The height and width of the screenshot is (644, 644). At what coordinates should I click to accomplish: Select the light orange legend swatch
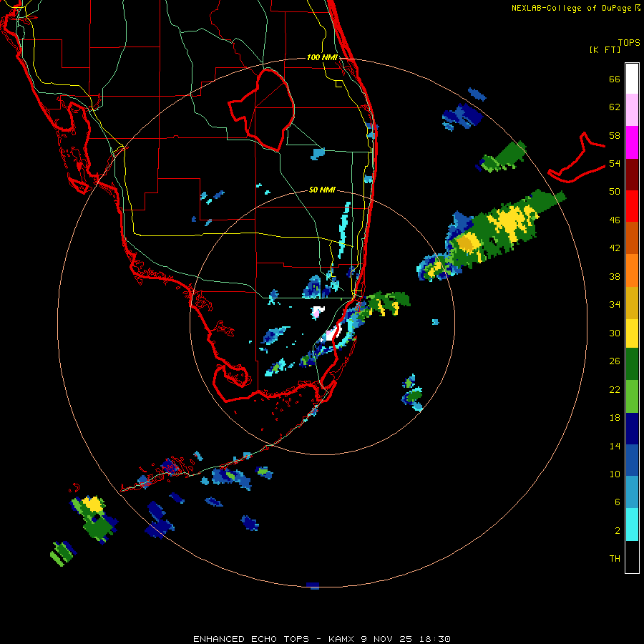[x=632, y=270]
